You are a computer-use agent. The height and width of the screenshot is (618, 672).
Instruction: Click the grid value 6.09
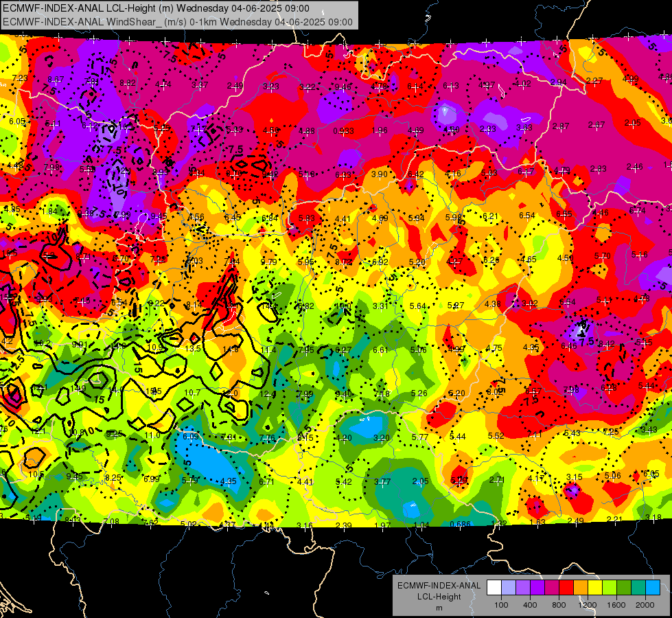pyautogui.click(x=191, y=437)
